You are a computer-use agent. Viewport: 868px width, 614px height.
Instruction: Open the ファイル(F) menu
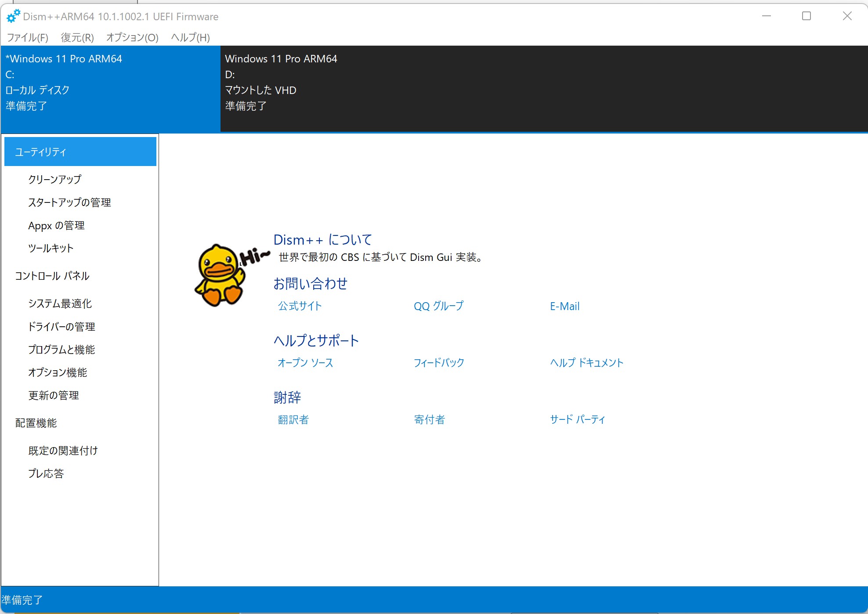28,37
